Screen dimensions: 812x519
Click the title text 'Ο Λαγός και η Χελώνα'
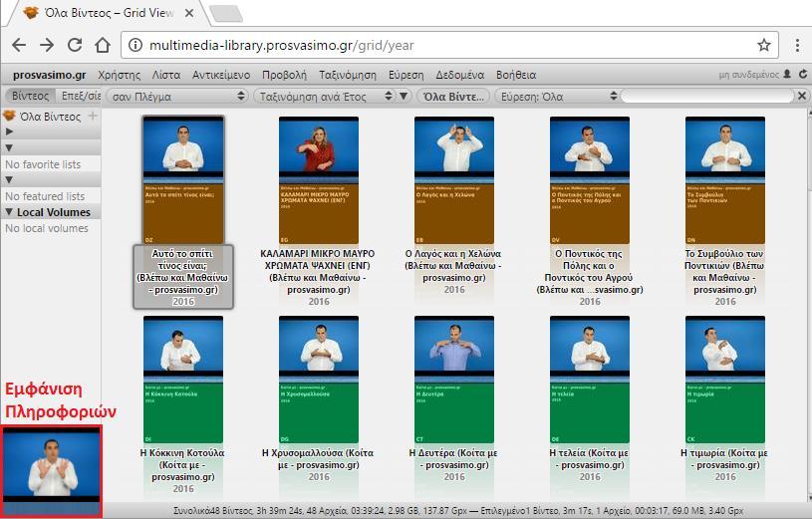[x=453, y=254]
